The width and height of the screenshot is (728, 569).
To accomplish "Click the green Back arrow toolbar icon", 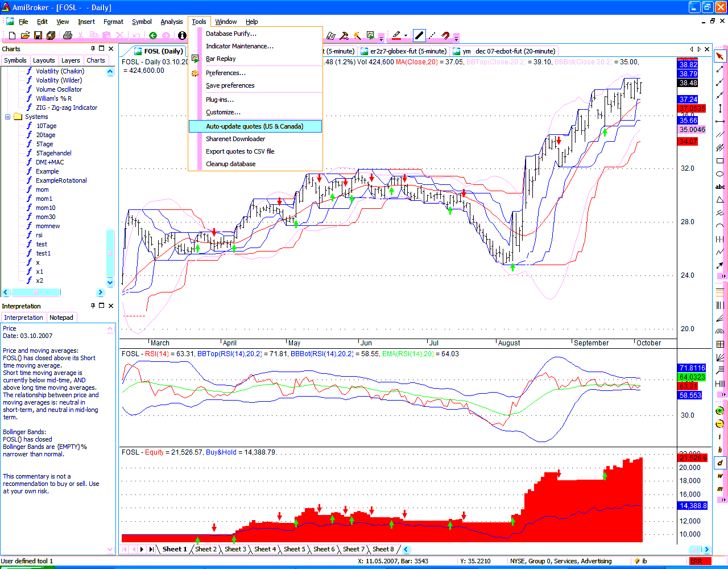I will [153, 35].
